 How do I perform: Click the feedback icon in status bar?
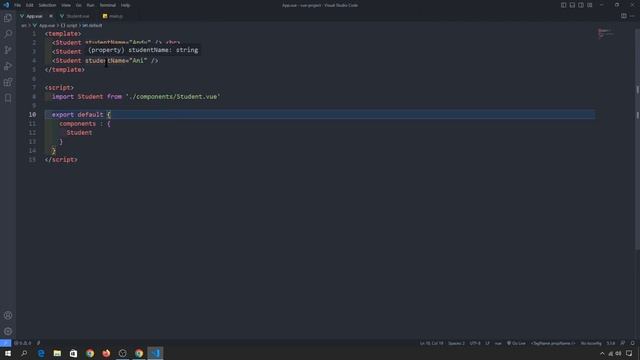(x=623, y=343)
